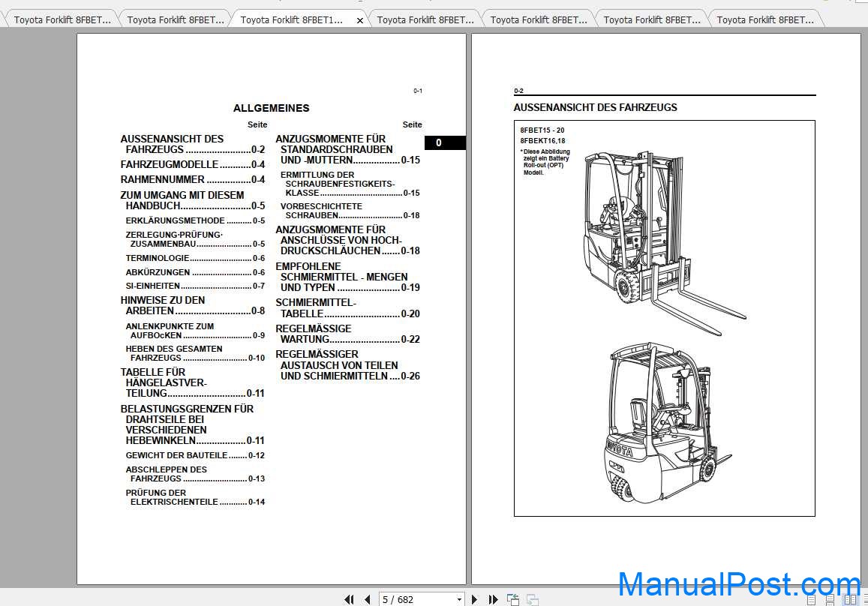Select the active Toyota Forklift 8FBET1... tab
Screen dimensions: 868x606
(292, 20)
